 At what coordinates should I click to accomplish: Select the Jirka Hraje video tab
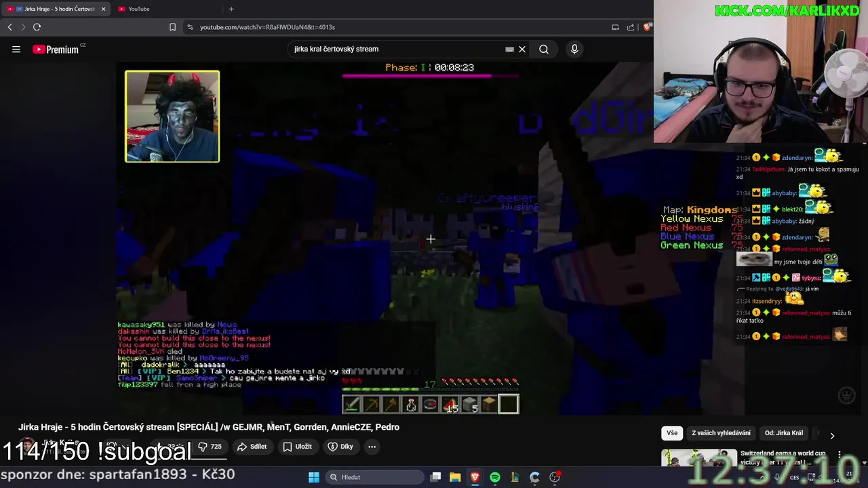tap(57, 9)
